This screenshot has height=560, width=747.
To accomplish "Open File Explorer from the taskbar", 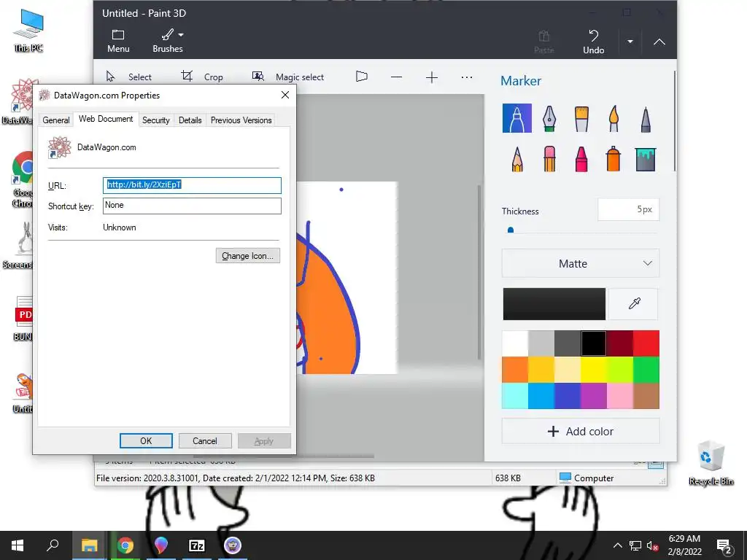I will coord(89,545).
